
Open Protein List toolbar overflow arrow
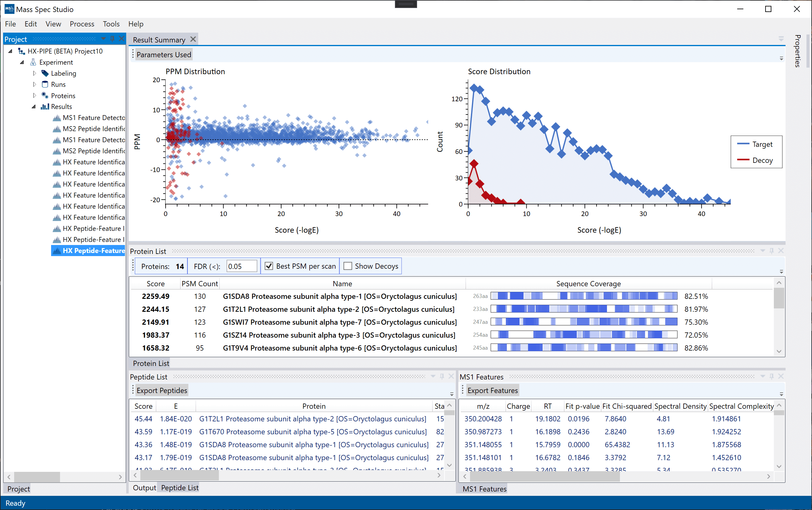pyautogui.click(x=781, y=272)
